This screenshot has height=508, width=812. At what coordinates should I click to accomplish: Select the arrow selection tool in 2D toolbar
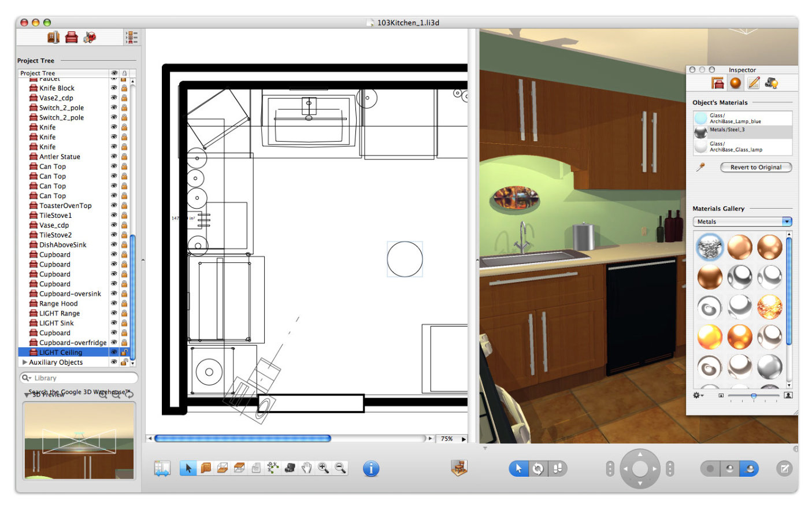tap(188, 468)
